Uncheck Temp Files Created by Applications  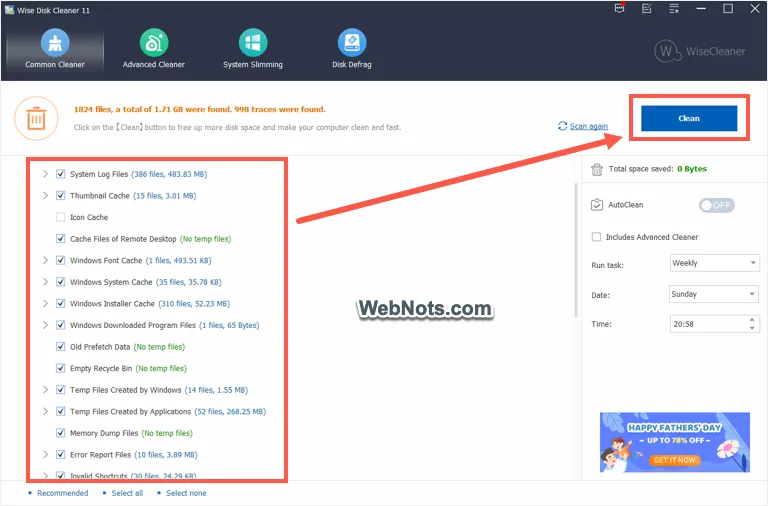60,411
